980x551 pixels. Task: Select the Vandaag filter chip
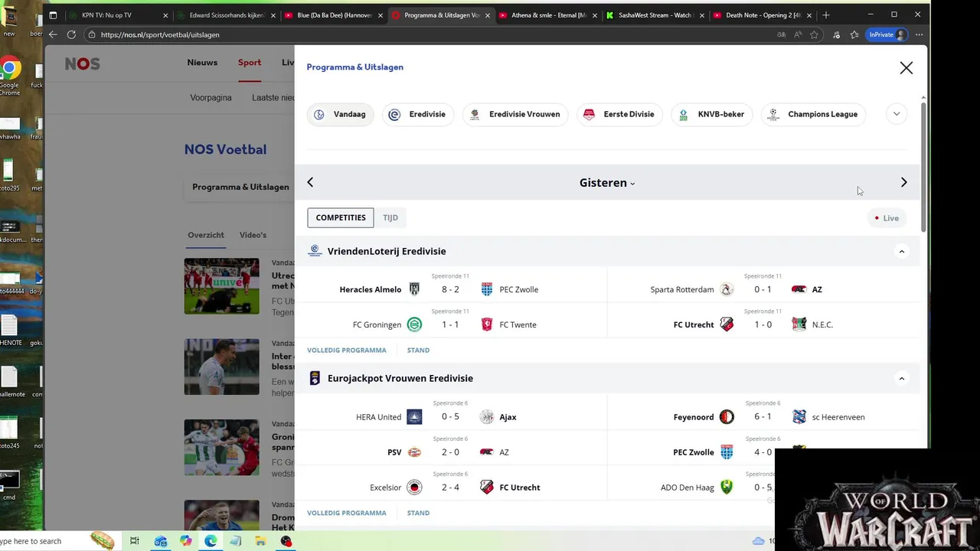(340, 114)
